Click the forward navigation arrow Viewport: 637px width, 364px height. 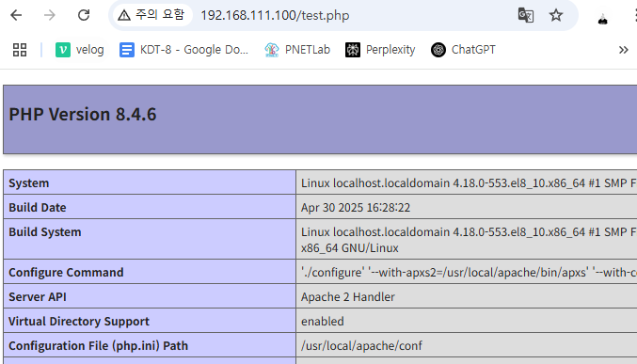point(50,15)
